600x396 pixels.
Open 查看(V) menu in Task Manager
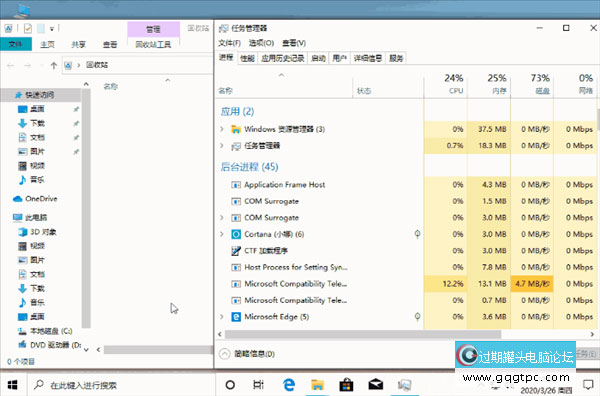pyautogui.click(x=294, y=43)
